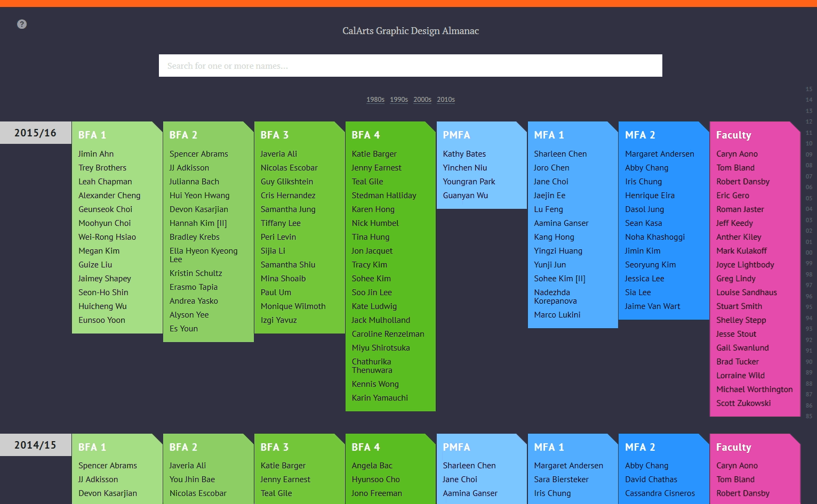Select the name Guanyan Wu
This screenshot has width=817, height=504.
point(466,196)
